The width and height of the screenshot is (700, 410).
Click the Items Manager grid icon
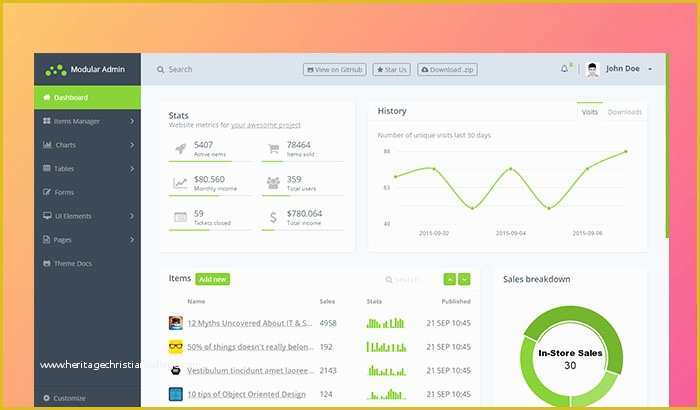[x=46, y=121]
